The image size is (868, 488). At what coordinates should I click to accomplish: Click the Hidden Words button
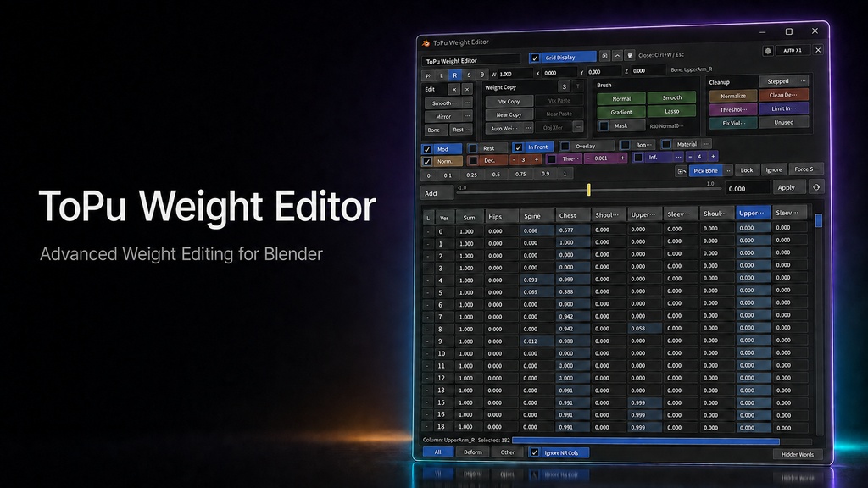[797, 454]
